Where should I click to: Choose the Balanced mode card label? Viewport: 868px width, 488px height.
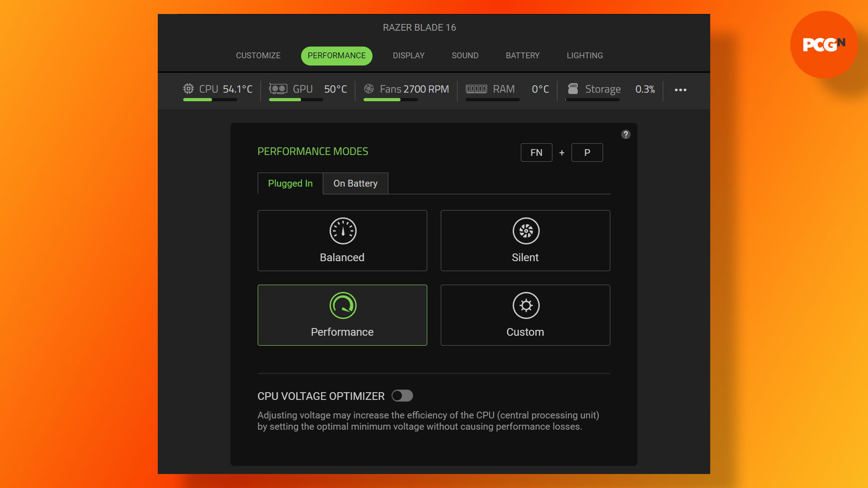point(342,258)
